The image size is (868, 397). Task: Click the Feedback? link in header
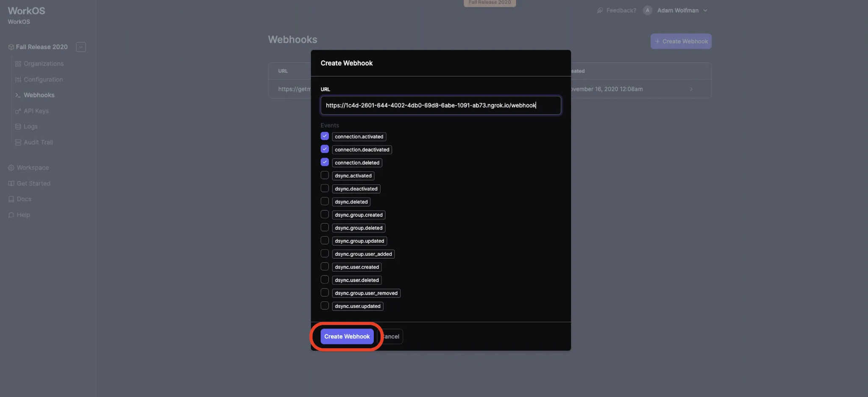pos(621,10)
